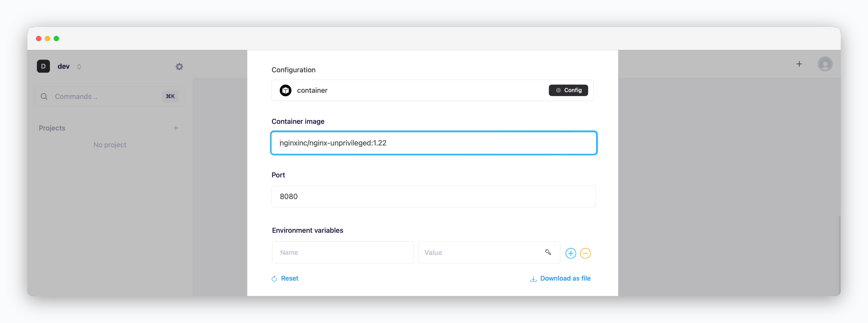
Task: Add environment variable with plus circle
Action: [x=571, y=253]
